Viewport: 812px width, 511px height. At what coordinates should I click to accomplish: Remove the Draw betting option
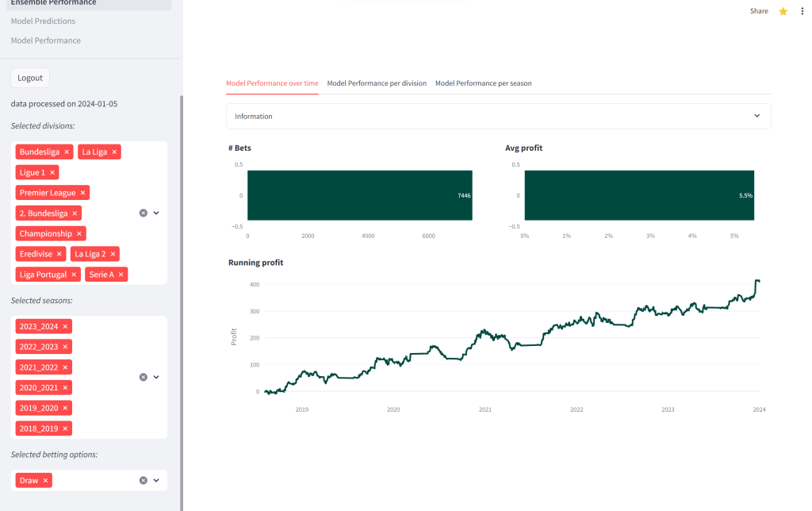tap(46, 480)
